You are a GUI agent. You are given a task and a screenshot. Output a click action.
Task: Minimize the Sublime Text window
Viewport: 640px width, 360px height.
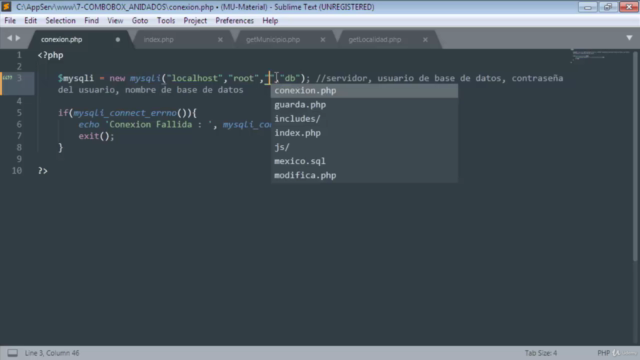(x=588, y=7)
